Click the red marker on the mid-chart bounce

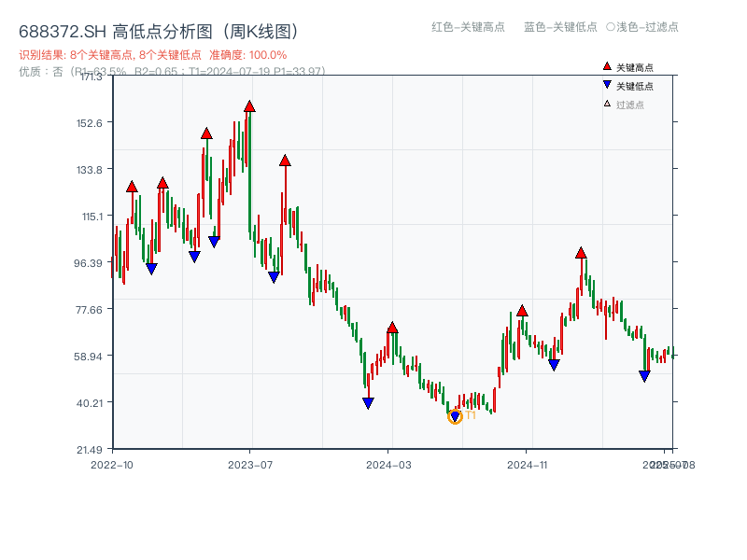tap(392, 329)
